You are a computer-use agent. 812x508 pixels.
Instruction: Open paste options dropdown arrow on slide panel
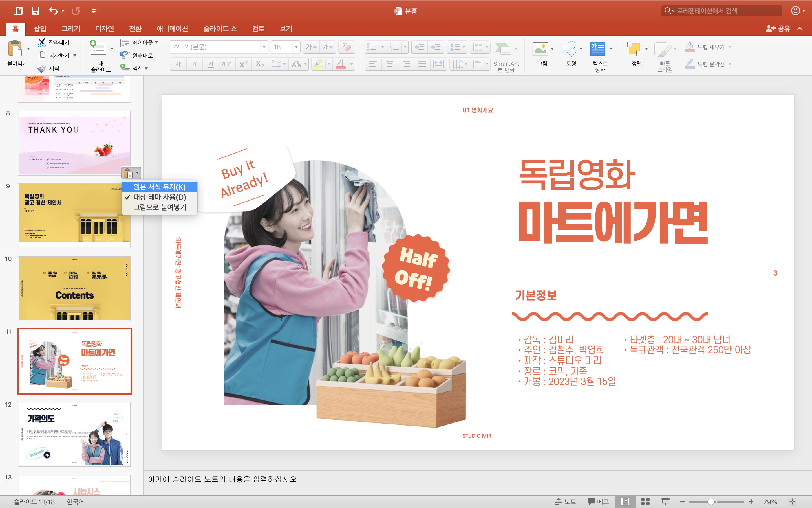tap(137, 173)
